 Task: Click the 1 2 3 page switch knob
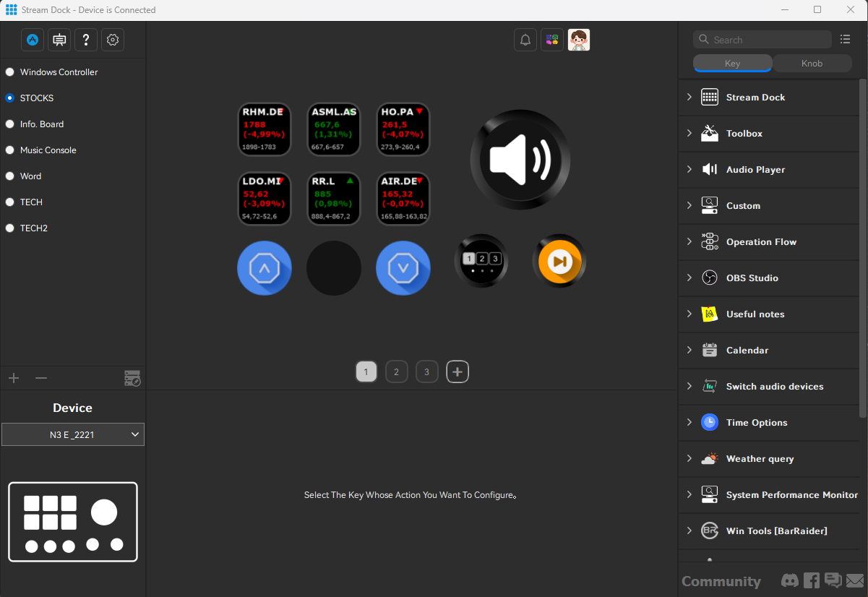tap(481, 261)
